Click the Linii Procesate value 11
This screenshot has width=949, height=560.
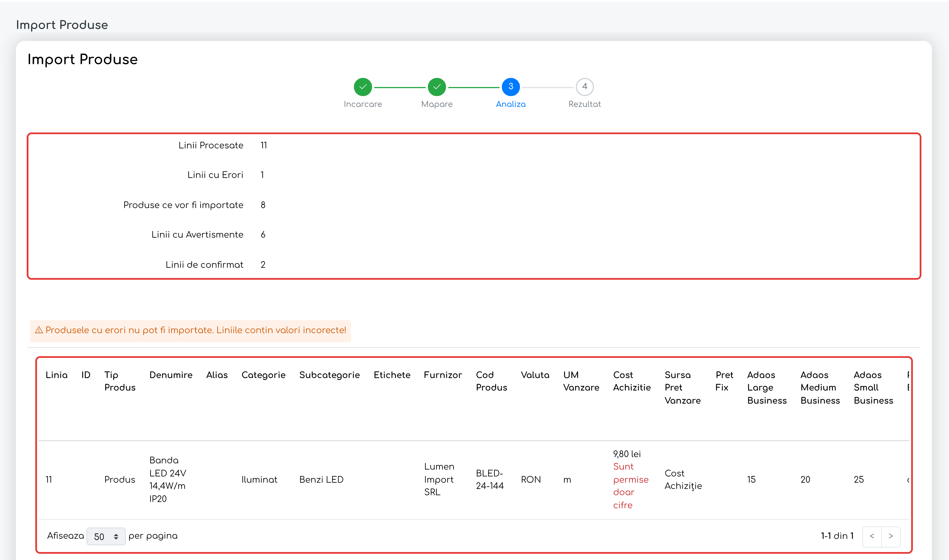click(264, 146)
